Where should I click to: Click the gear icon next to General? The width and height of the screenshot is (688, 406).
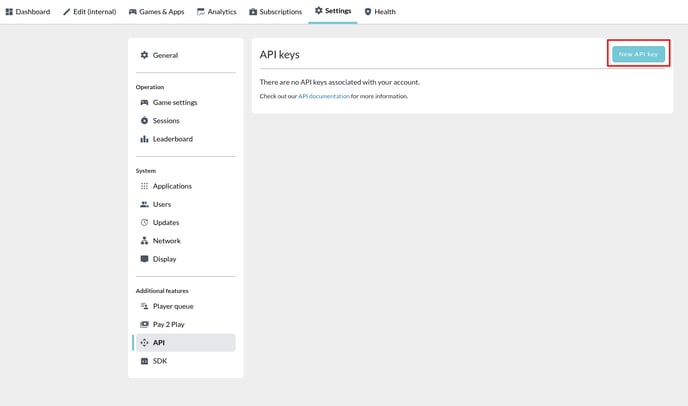144,55
